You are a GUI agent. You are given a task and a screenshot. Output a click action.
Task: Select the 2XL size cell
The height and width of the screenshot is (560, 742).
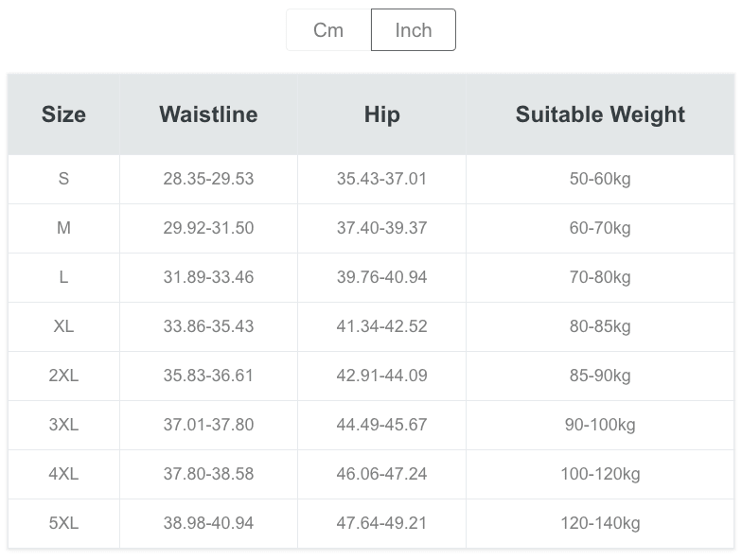click(63, 376)
